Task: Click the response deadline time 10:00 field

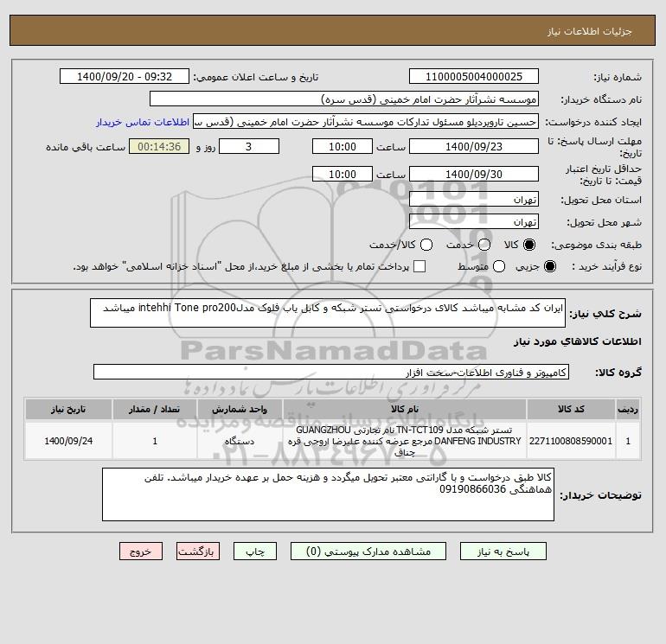Action: click(343, 146)
